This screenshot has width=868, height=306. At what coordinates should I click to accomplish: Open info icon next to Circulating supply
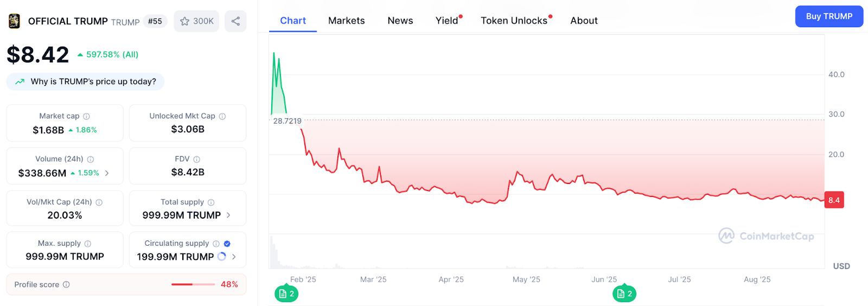point(216,244)
